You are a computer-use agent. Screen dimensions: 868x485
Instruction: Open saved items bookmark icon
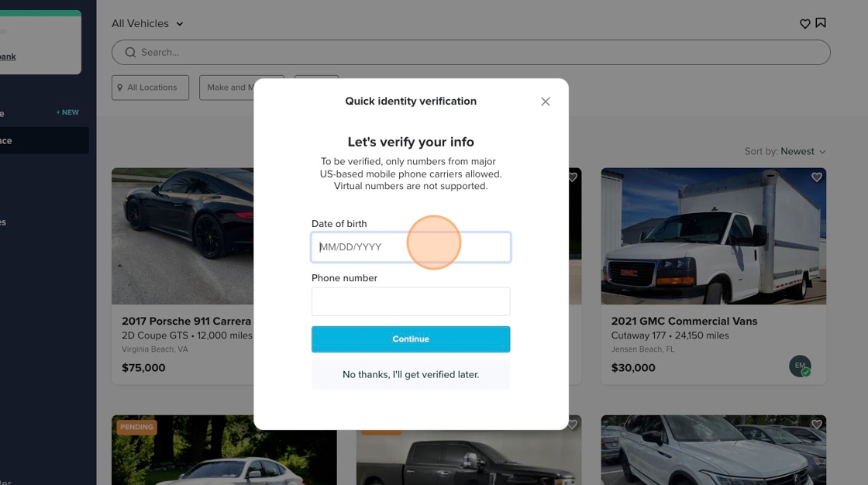click(x=821, y=23)
